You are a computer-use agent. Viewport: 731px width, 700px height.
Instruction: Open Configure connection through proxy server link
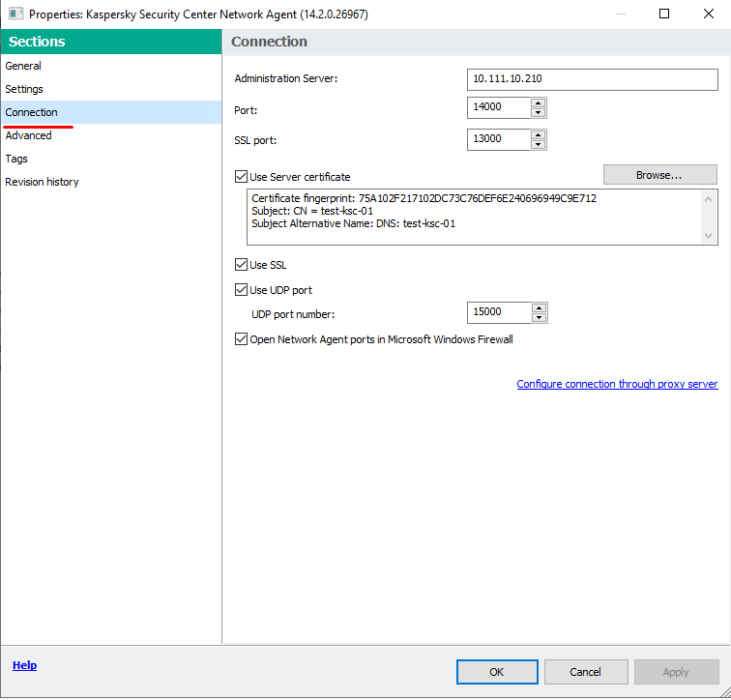tap(617, 384)
